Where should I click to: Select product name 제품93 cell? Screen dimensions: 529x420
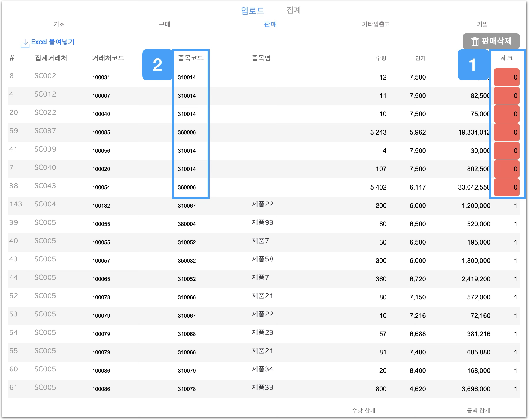coord(262,223)
